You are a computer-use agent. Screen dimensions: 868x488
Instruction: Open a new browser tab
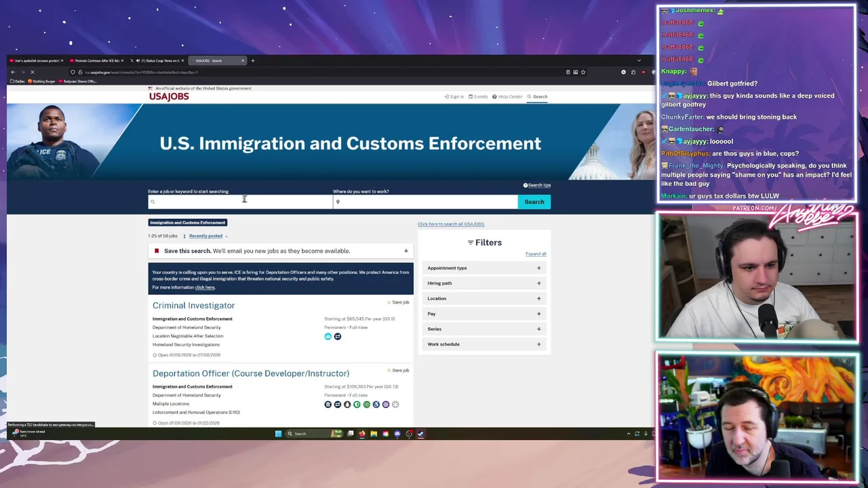[x=253, y=61]
